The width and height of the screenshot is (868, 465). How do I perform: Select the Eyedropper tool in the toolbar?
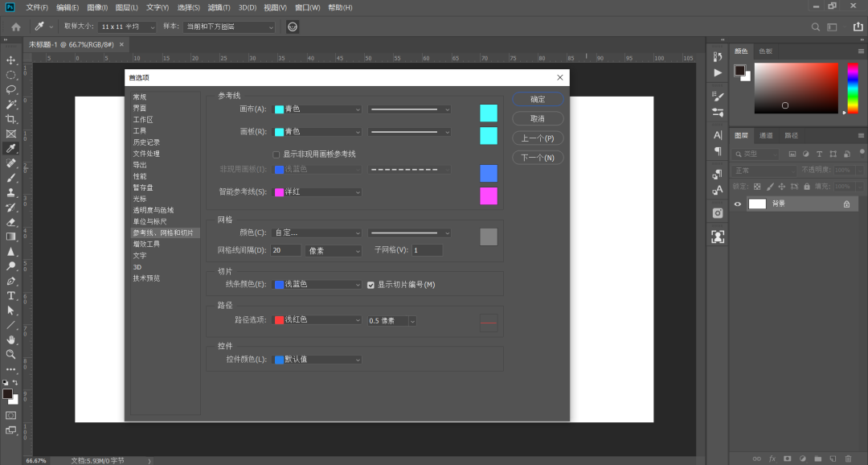tap(10, 148)
